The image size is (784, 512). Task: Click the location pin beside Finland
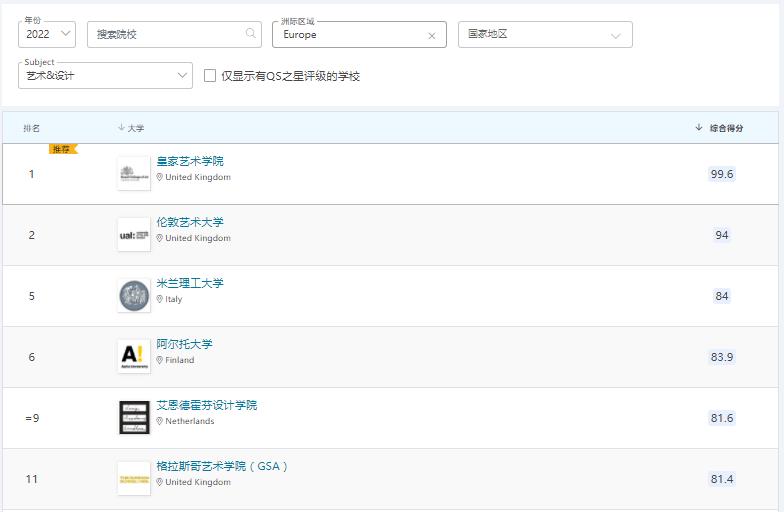160,360
